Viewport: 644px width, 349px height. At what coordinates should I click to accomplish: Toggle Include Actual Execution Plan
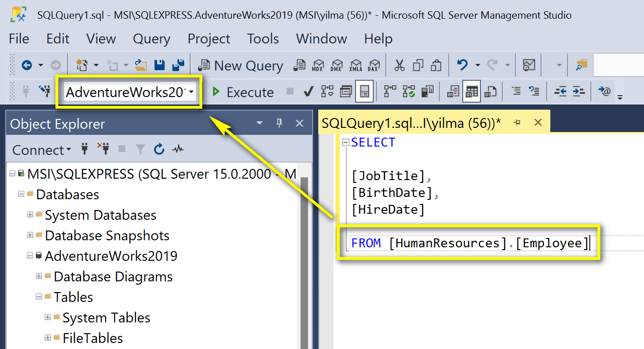390,91
